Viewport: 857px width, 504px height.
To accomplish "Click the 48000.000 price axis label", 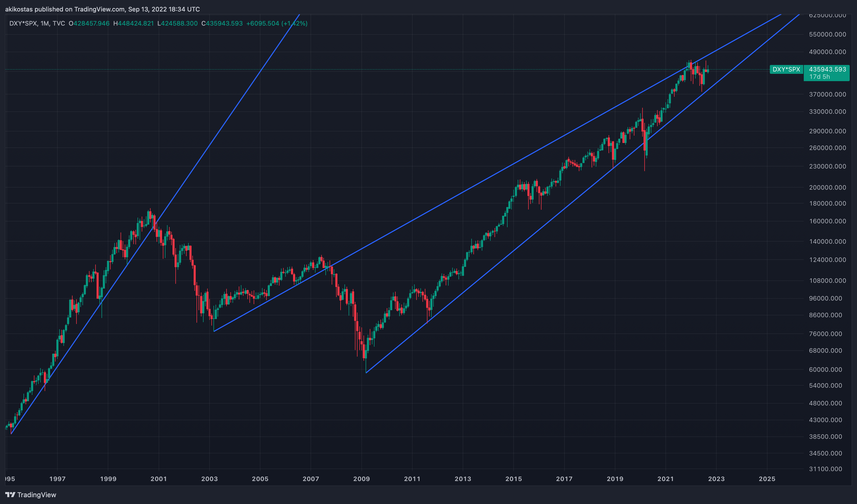I will coord(825,403).
